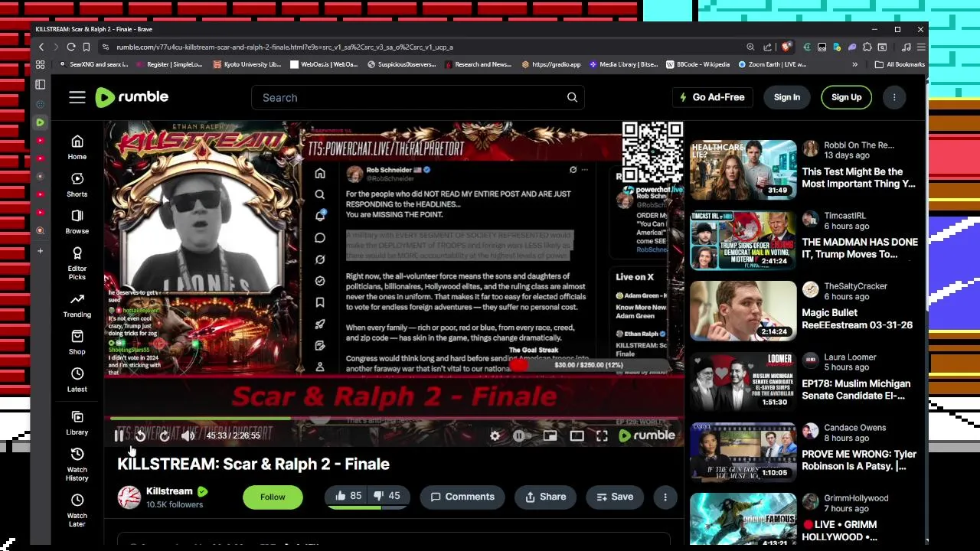Open Browse in the Rumble sidebar
Screen dimensions: 980x551
[77, 221]
